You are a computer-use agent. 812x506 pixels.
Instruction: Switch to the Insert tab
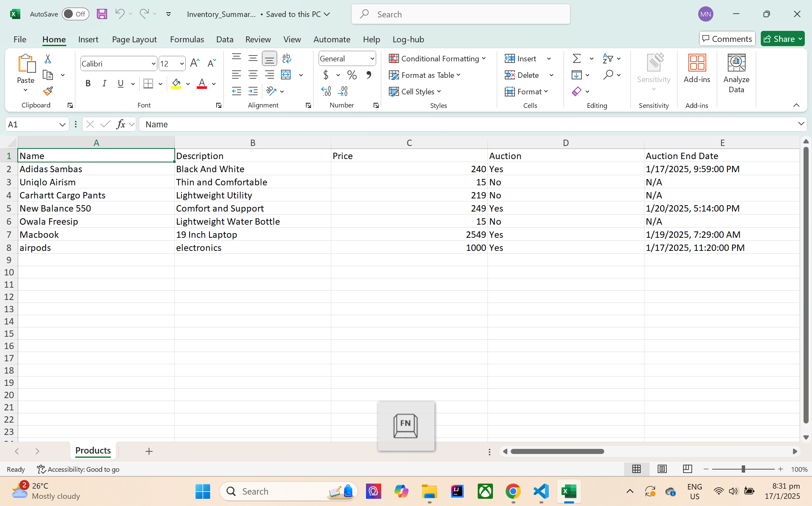tap(88, 39)
